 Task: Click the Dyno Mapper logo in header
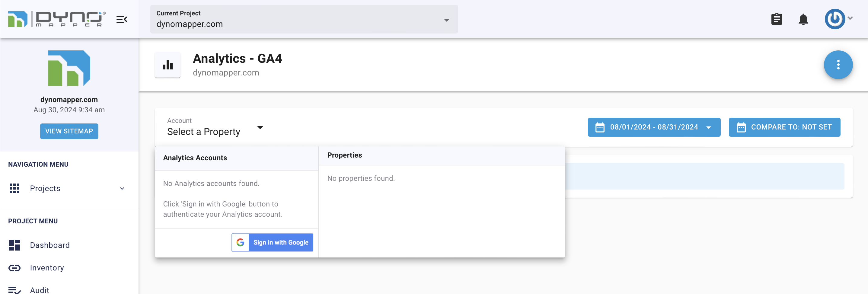[x=57, y=19]
